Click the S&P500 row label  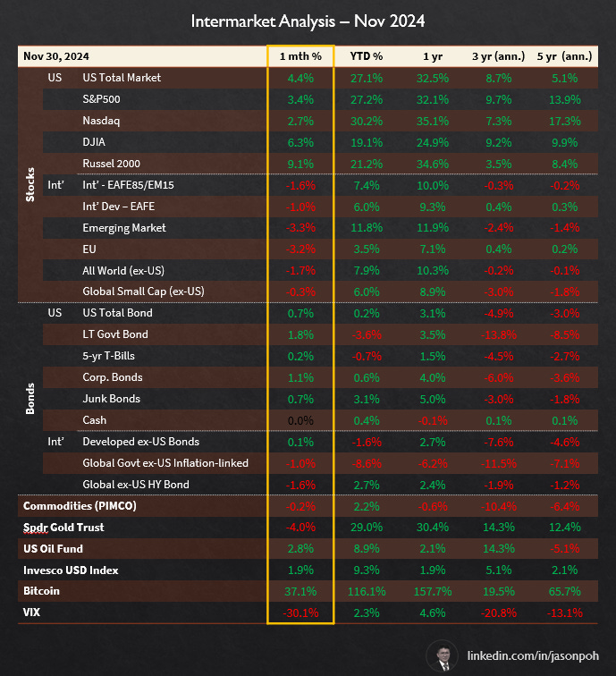pos(101,99)
